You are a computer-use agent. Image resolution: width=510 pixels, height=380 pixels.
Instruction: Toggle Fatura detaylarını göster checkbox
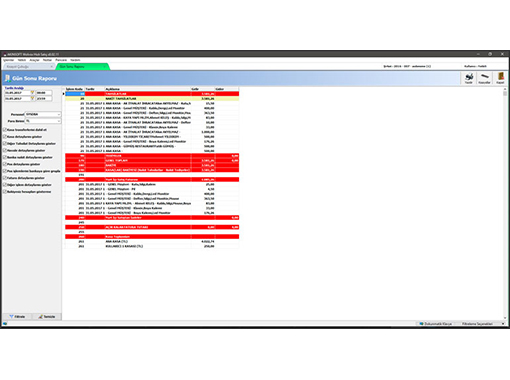5,178
